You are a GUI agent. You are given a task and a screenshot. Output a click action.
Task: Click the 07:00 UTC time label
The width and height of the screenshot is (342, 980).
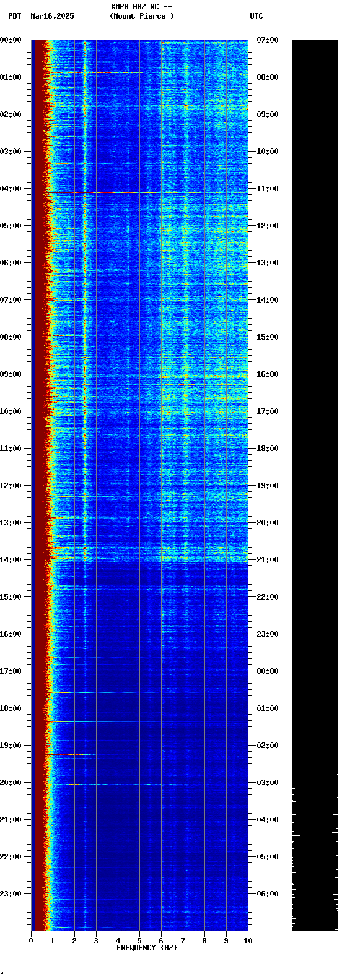[268, 40]
